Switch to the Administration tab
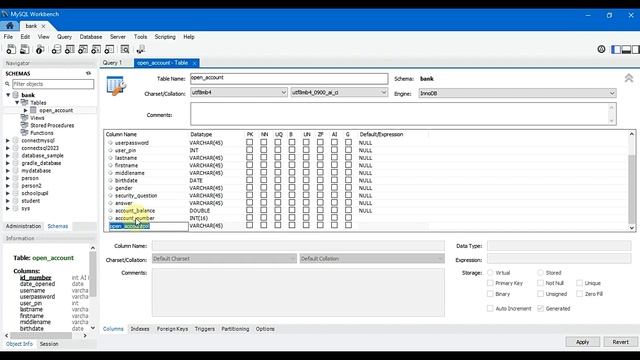Screen dimensions: 640x360 click(x=23, y=226)
